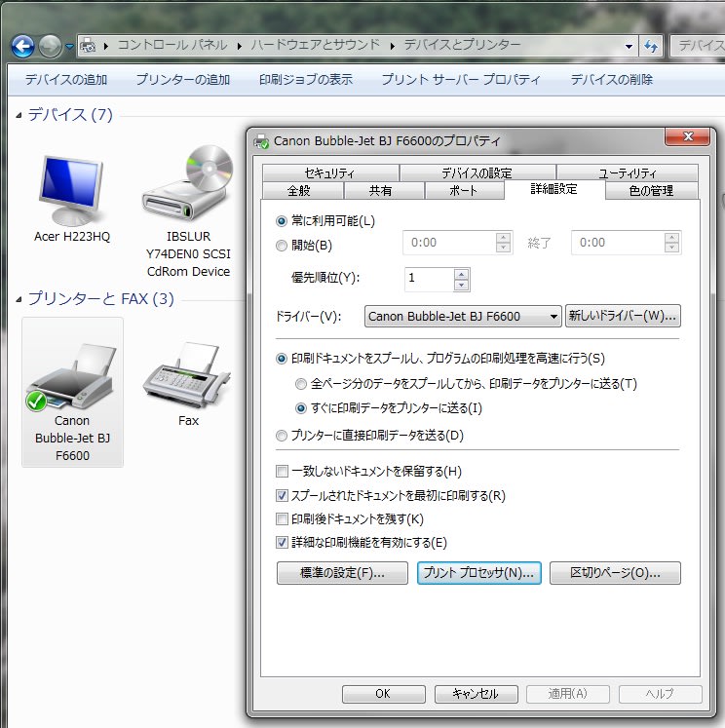Select spool all pages first radio (T)
The width and height of the screenshot is (725, 728).
pyautogui.click(x=301, y=384)
